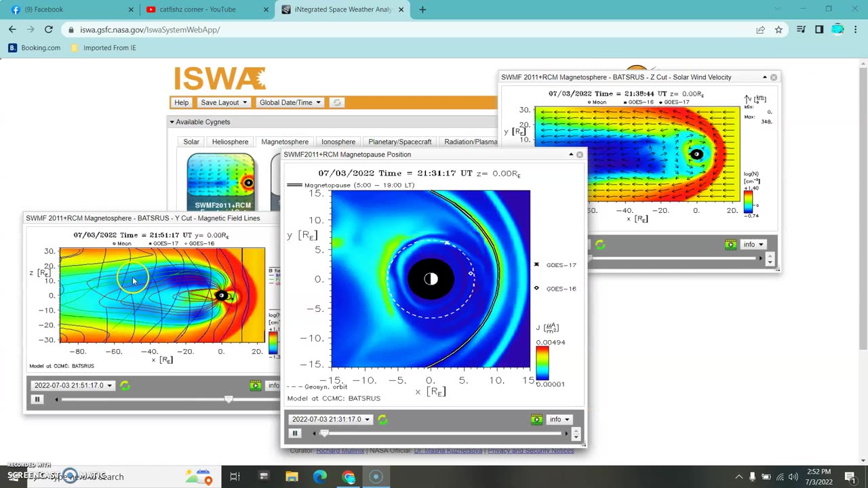Switch to catfishz corner YouTube tab
Viewport: 868px width, 488px height.
click(206, 9)
